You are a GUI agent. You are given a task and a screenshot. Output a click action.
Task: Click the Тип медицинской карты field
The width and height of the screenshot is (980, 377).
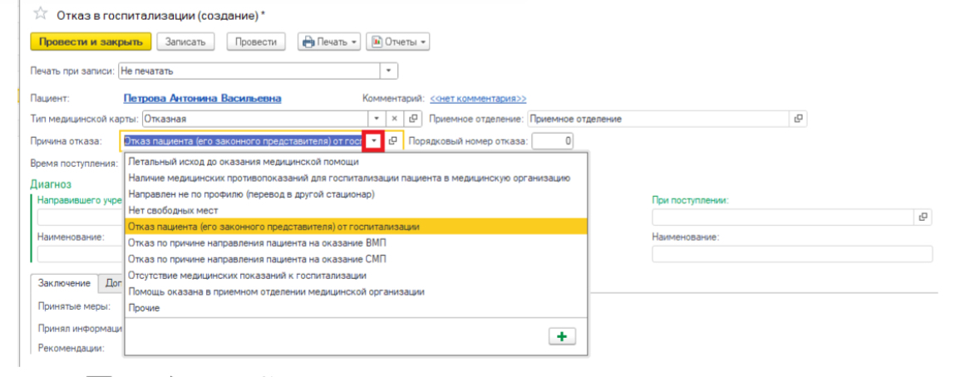click(x=256, y=119)
